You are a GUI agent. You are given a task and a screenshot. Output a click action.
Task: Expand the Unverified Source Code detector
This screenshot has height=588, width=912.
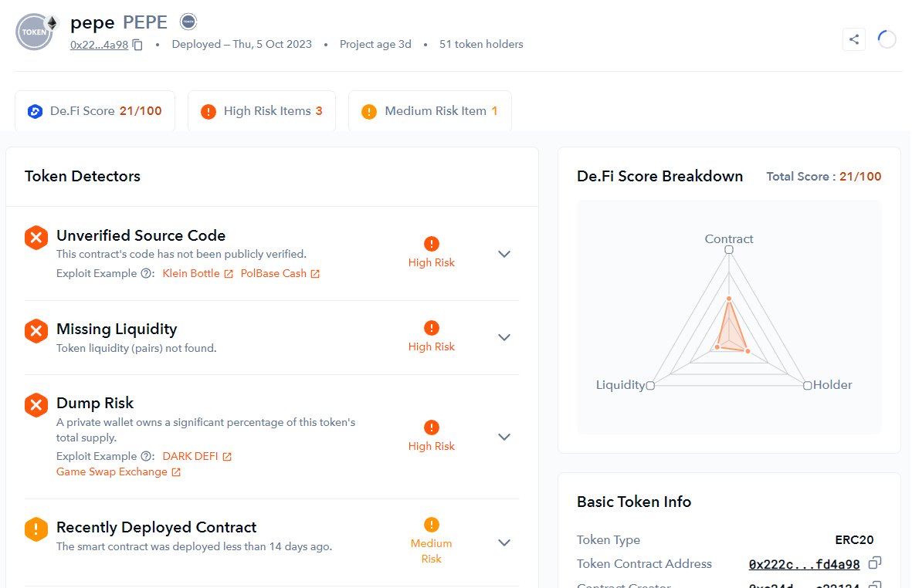pos(504,254)
